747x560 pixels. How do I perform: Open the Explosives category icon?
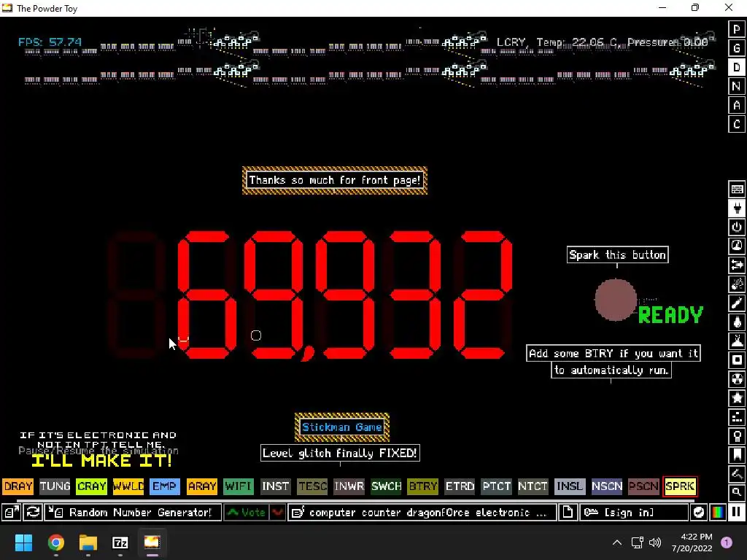pyautogui.click(x=737, y=284)
